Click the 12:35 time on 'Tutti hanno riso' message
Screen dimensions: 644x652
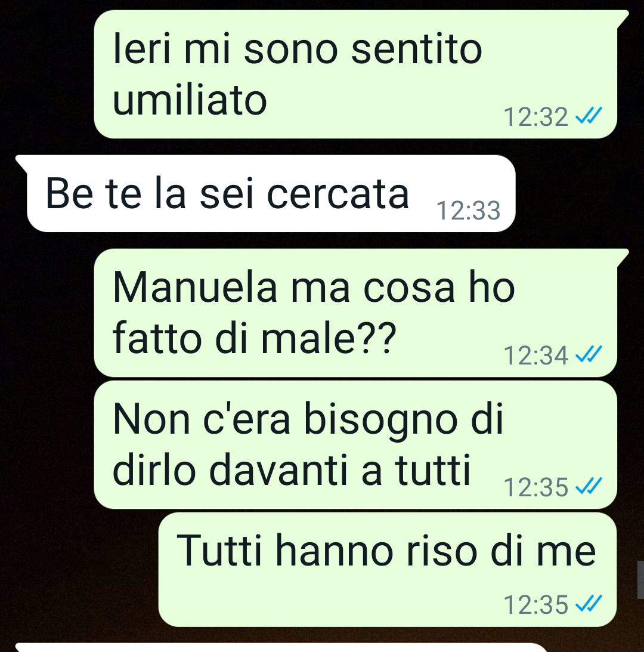tap(535, 605)
